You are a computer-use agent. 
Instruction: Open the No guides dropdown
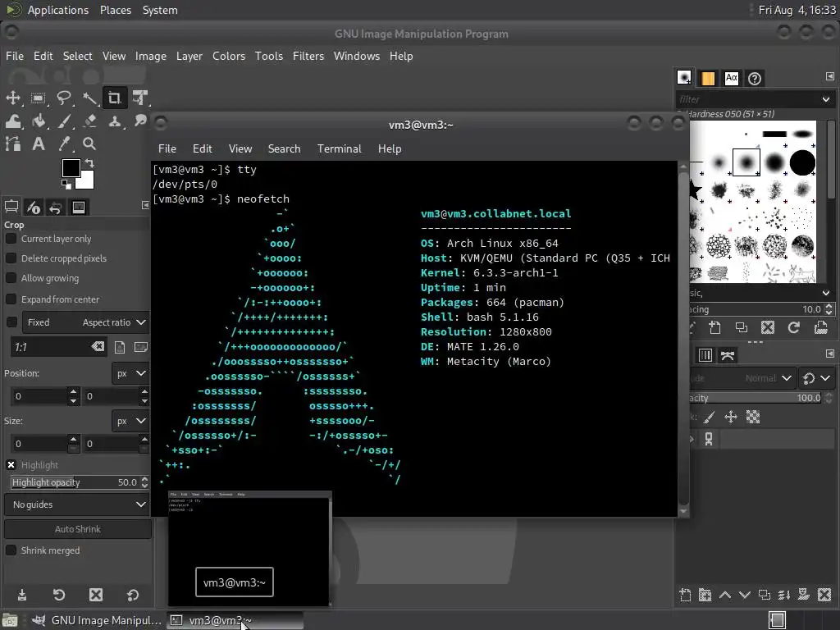pyautogui.click(x=77, y=504)
